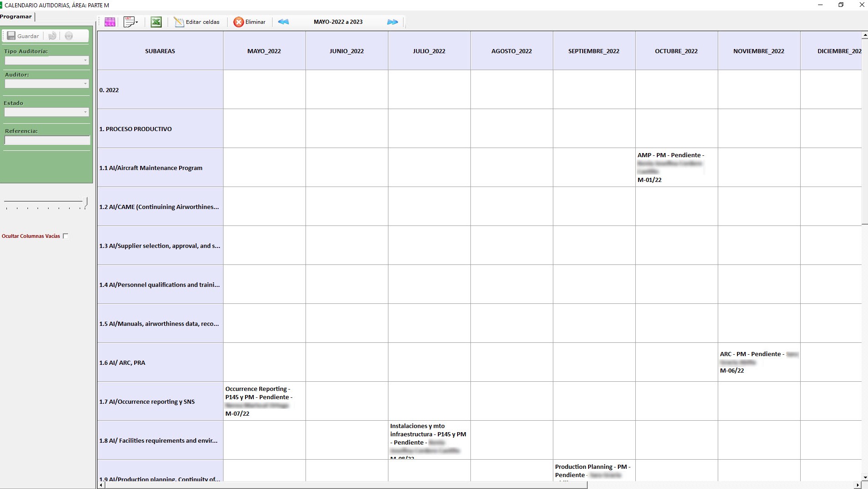Toggle Ocultar Columnas Vacías checkbox
The image size is (868, 489).
tap(66, 236)
